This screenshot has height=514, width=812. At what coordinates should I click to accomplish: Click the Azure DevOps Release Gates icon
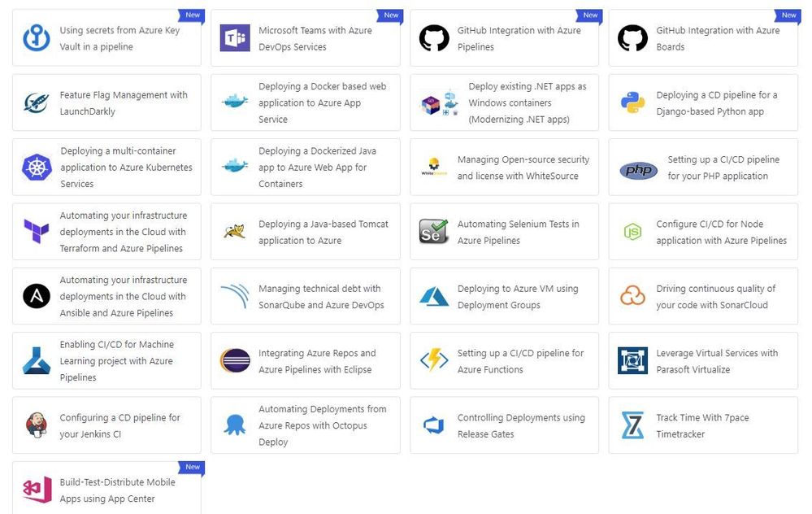434,425
